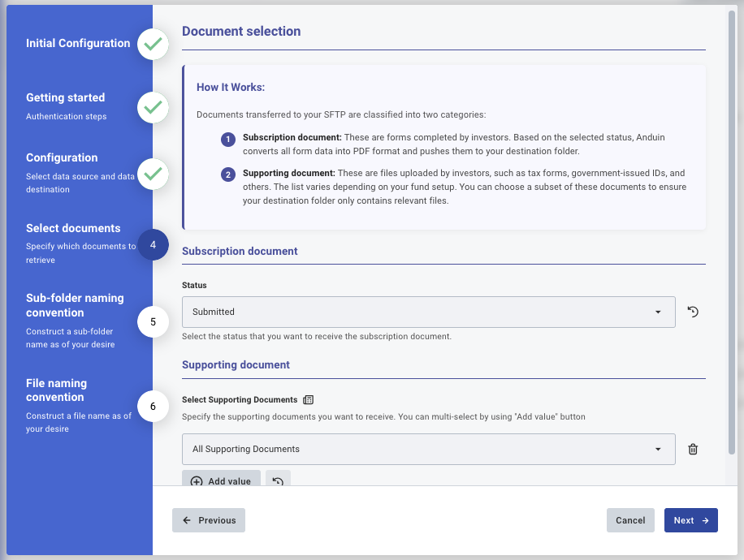Click the Supporting document section heading
Image resolution: width=744 pixels, height=560 pixels.
click(x=236, y=364)
